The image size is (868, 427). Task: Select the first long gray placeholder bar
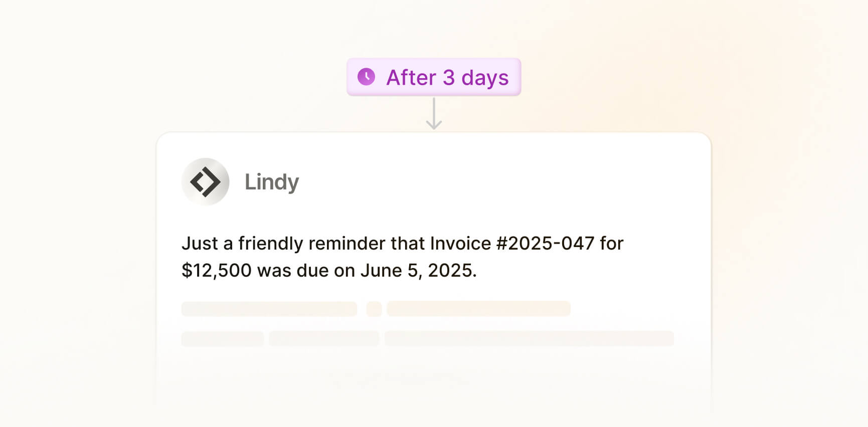pos(269,309)
